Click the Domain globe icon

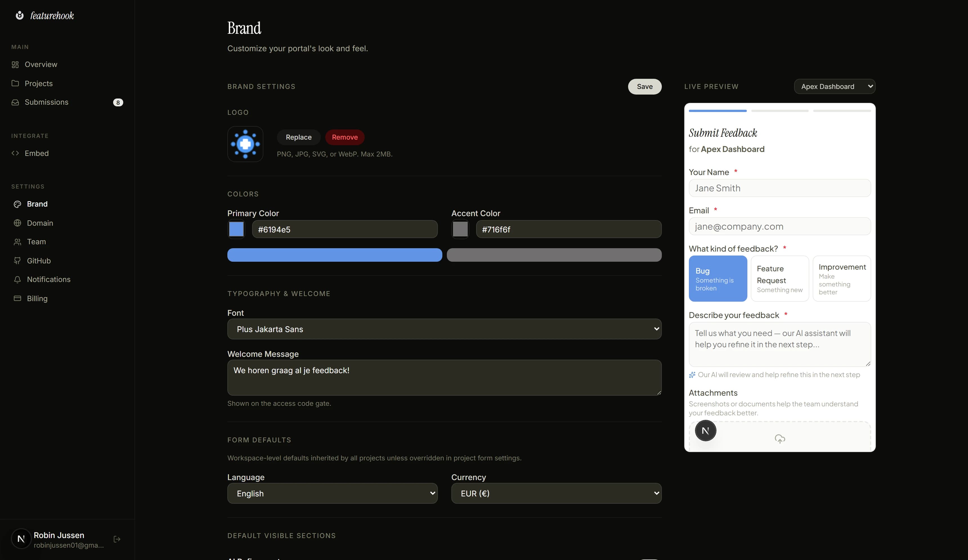[x=18, y=223]
